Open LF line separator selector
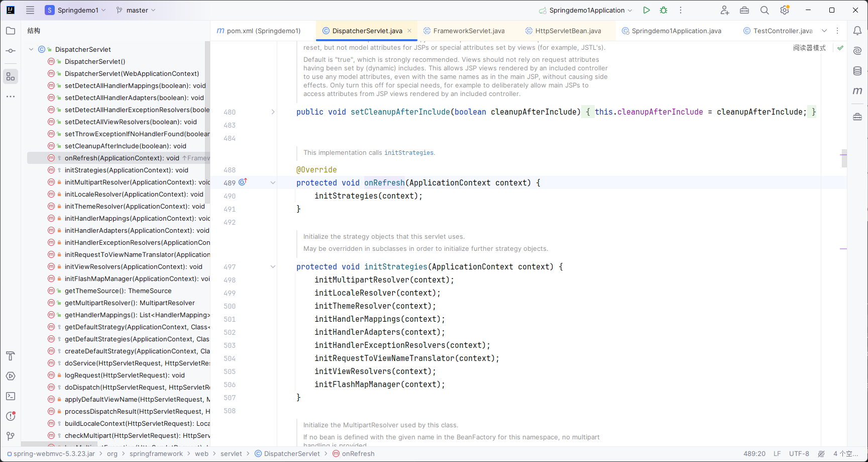 (x=777, y=454)
